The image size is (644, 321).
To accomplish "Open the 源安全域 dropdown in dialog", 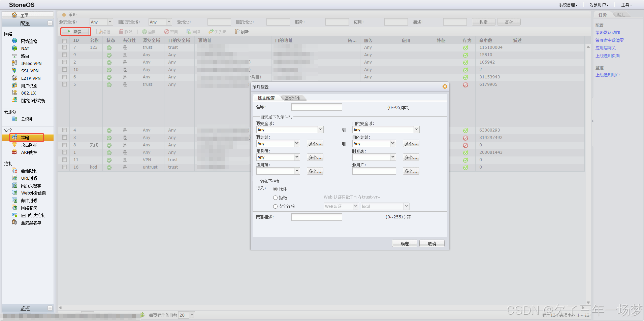I will [x=320, y=130].
